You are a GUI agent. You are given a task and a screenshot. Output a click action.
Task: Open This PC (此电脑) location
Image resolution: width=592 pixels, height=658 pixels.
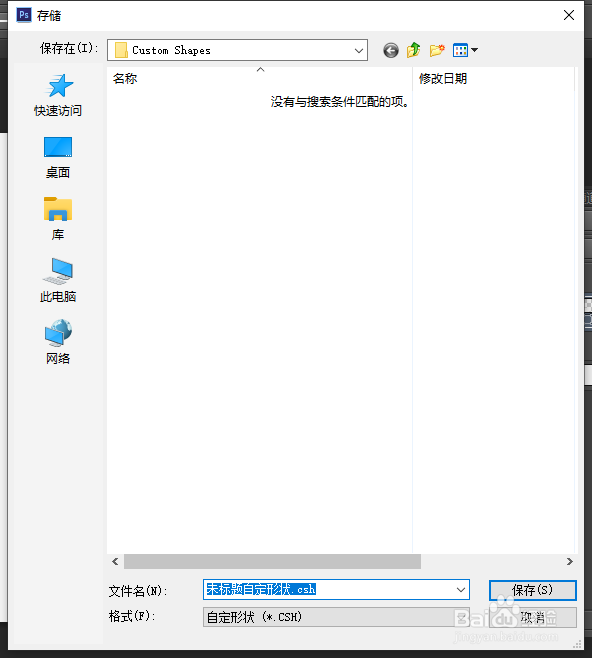coord(58,280)
